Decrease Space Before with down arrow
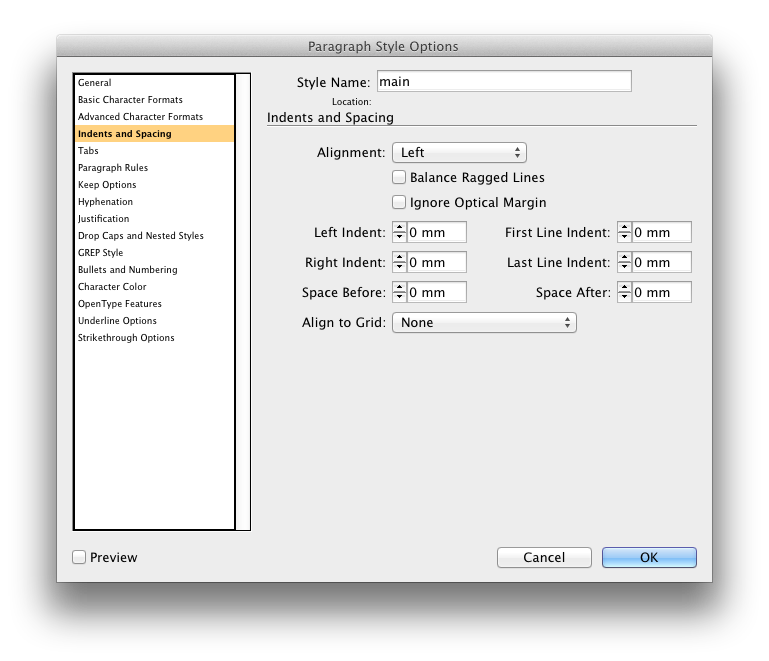Image resolution: width=769 pixels, height=661 pixels. pyautogui.click(x=400, y=297)
